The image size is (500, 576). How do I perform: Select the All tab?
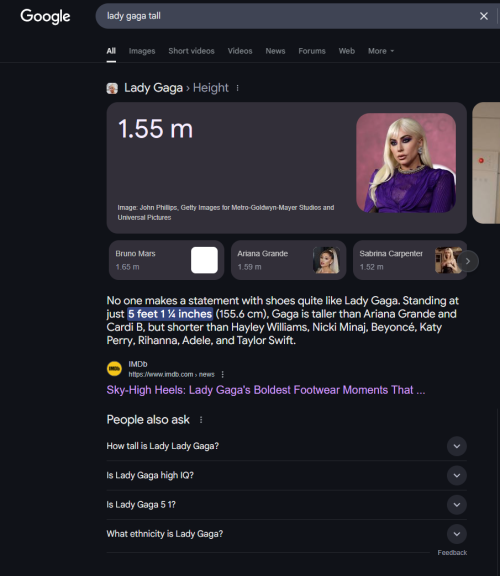coord(111,51)
